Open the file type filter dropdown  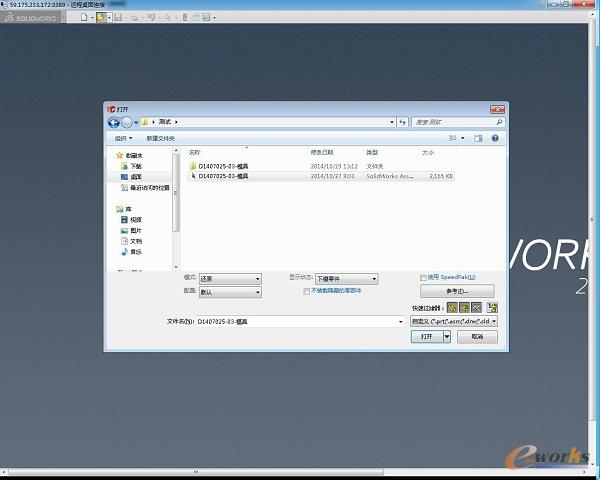point(453,322)
